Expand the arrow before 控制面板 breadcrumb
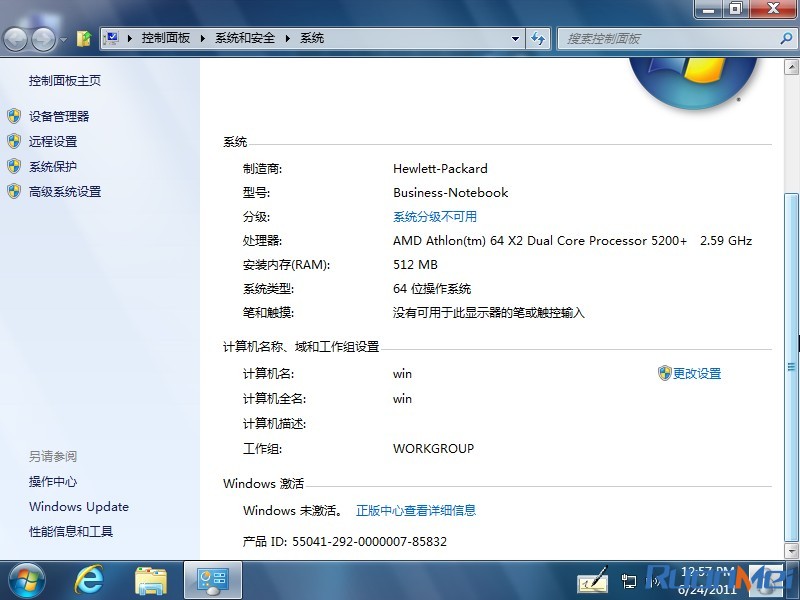800x600 pixels. click(x=130, y=38)
